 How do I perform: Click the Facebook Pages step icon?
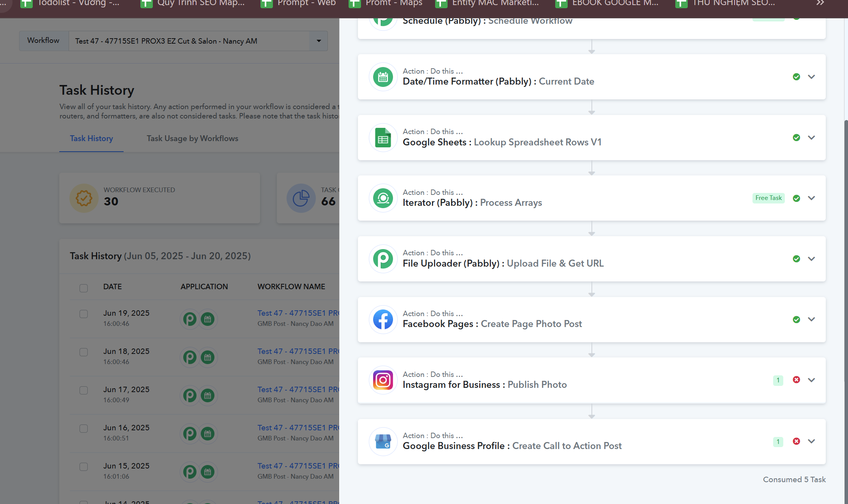[x=383, y=320]
